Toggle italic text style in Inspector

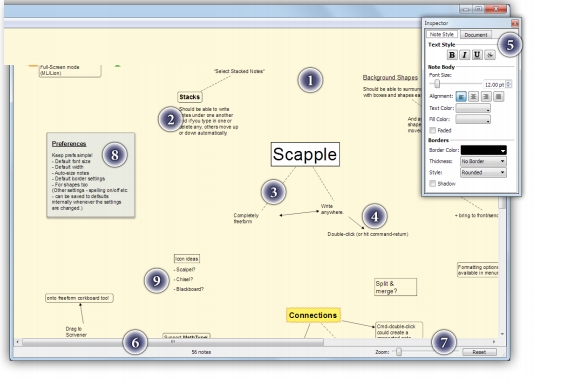tap(464, 55)
